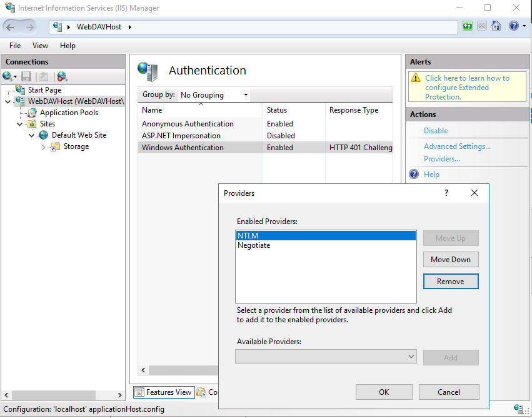Refresh the page using the green icon
Image resolution: width=532 pixels, height=418 pixels.
pos(468,26)
